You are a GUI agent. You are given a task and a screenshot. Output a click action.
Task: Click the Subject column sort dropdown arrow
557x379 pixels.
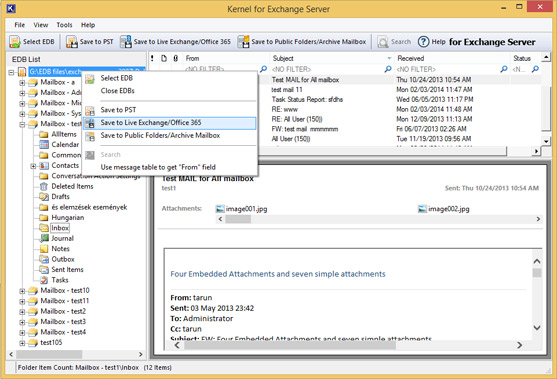click(x=389, y=58)
